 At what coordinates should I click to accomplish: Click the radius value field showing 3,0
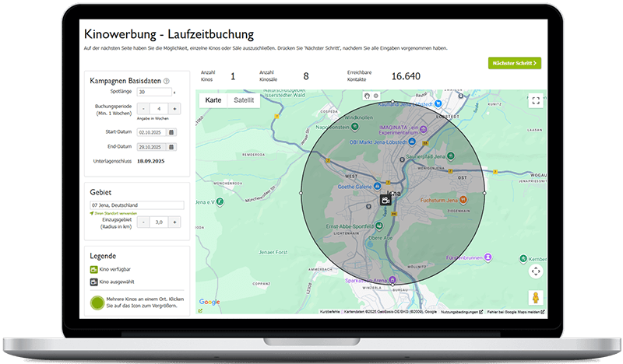coord(159,222)
